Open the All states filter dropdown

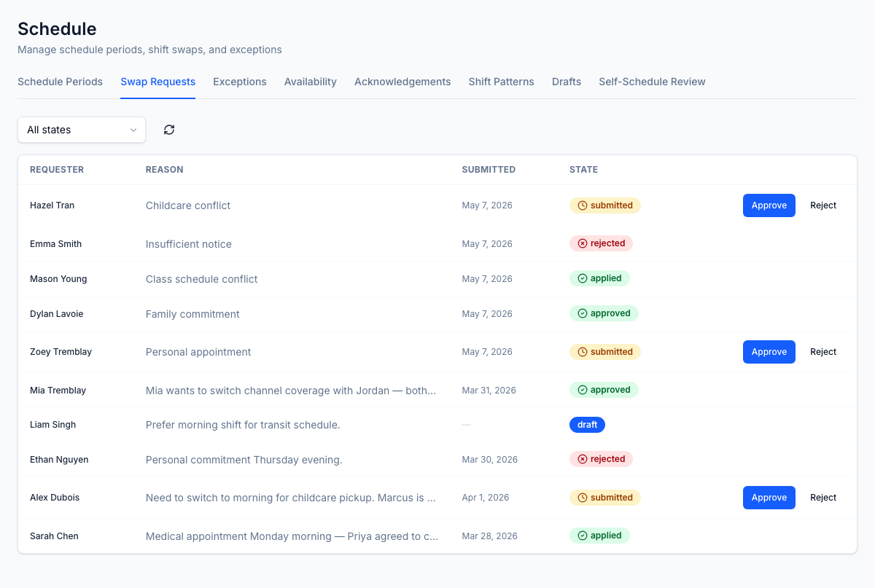(82, 130)
